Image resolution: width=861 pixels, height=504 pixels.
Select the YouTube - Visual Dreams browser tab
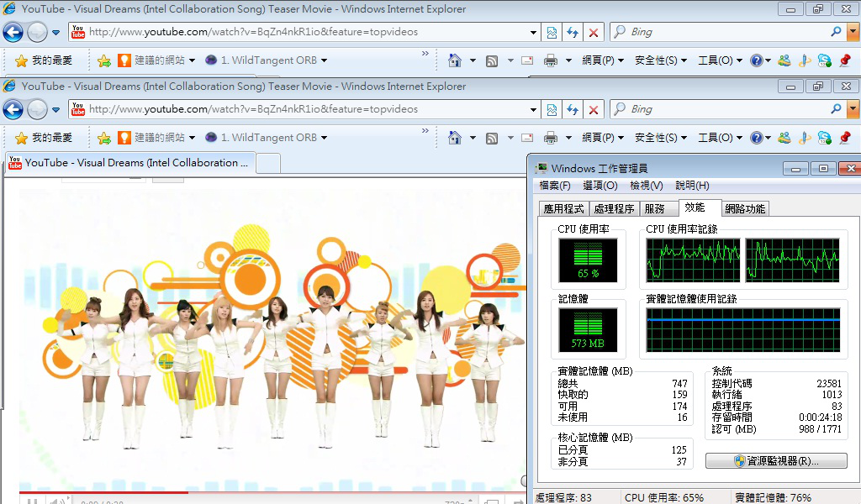tap(130, 163)
